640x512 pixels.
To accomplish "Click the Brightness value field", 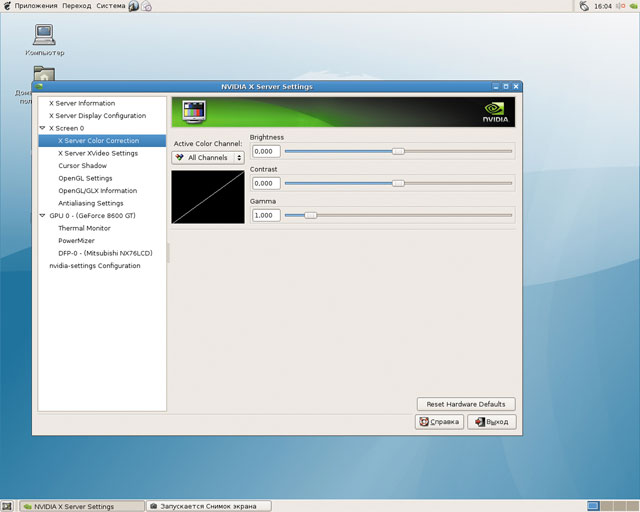I will (266, 151).
